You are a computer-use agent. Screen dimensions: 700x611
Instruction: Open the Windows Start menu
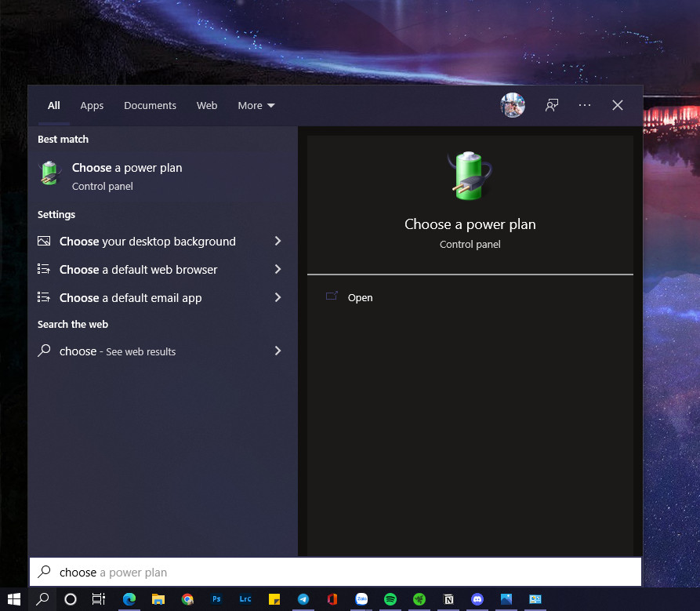14,599
